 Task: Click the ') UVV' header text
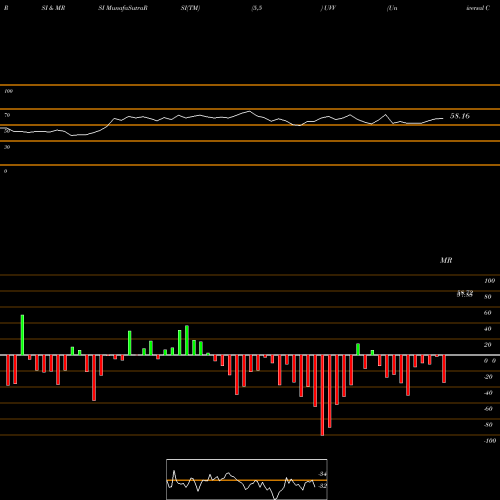[x=328, y=8]
